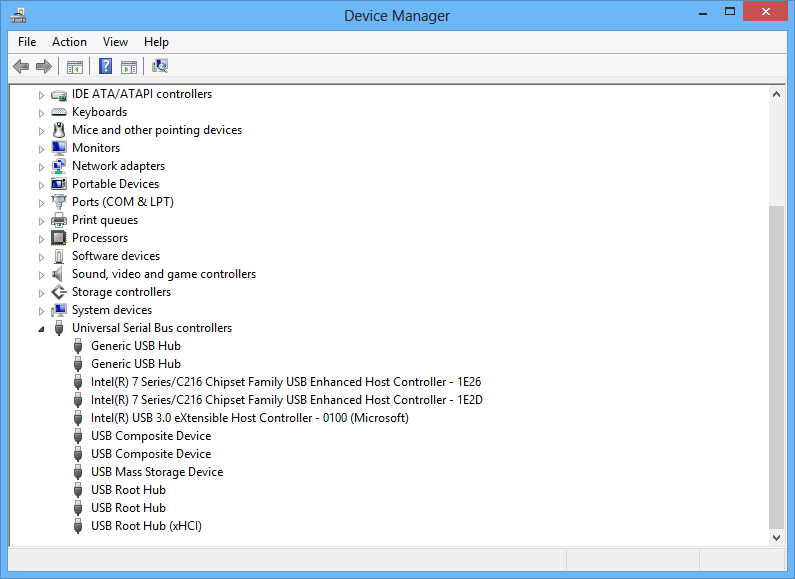Click the Portable Devices icon
Image resolution: width=795 pixels, height=579 pixels.
coord(59,184)
